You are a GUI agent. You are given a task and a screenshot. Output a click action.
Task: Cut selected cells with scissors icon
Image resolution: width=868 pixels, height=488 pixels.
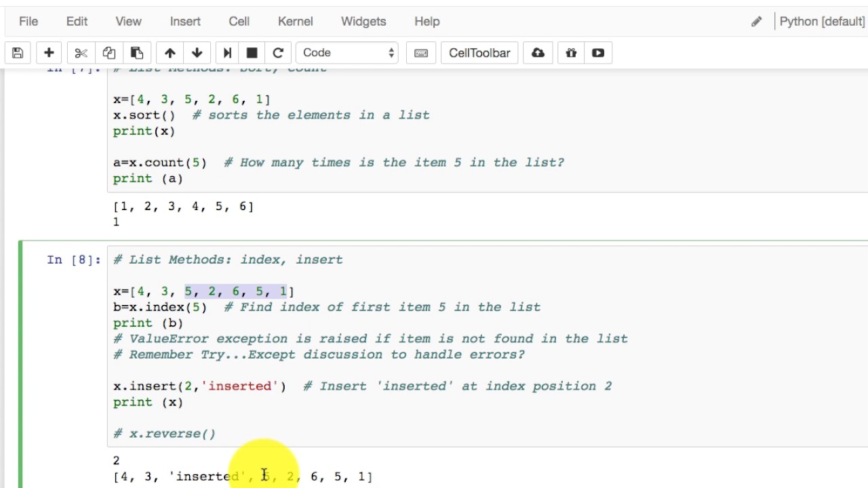click(81, 53)
